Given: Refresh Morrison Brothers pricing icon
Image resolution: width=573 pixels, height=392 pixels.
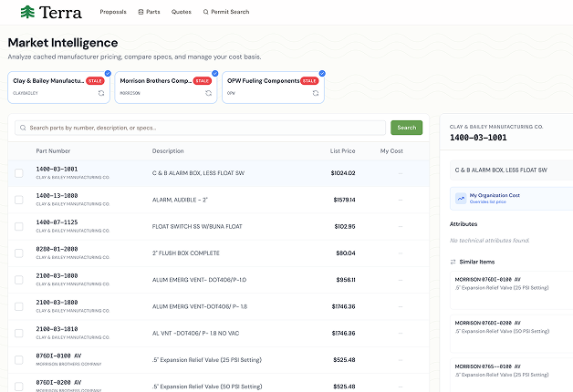Looking at the screenshot, I should (208, 93).
